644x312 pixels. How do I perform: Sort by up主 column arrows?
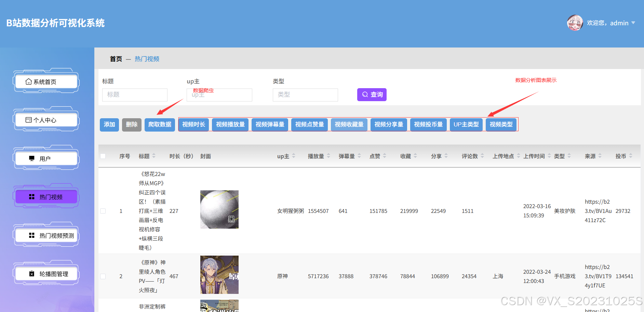point(294,156)
